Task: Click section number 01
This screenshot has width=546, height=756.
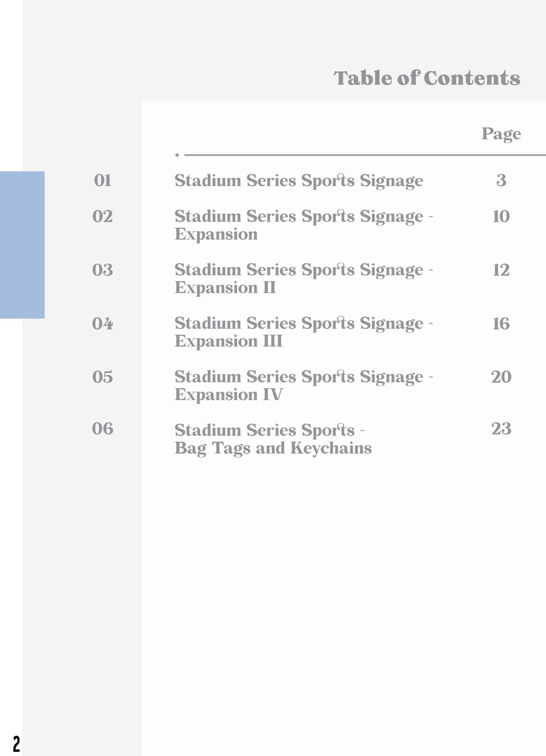Action: click(x=103, y=180)
